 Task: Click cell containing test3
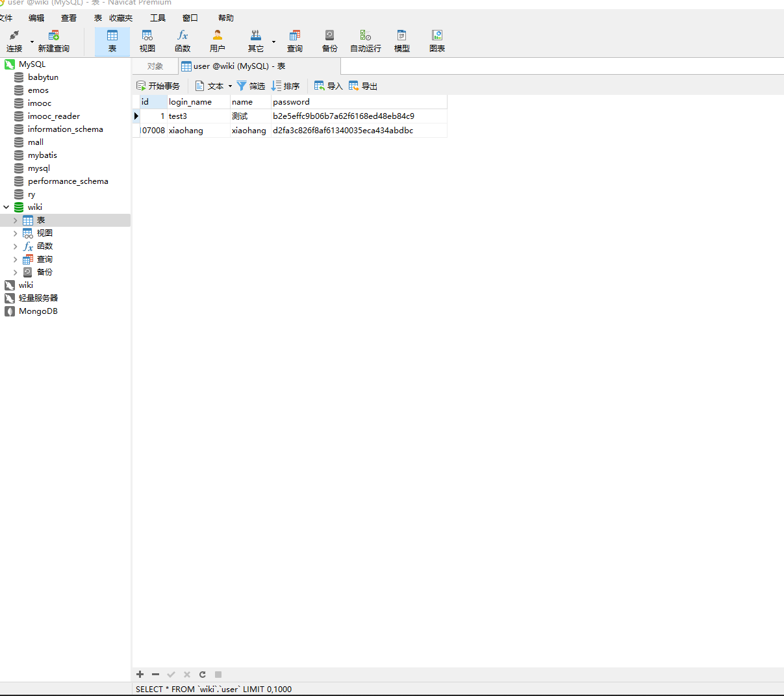[199, 116]
